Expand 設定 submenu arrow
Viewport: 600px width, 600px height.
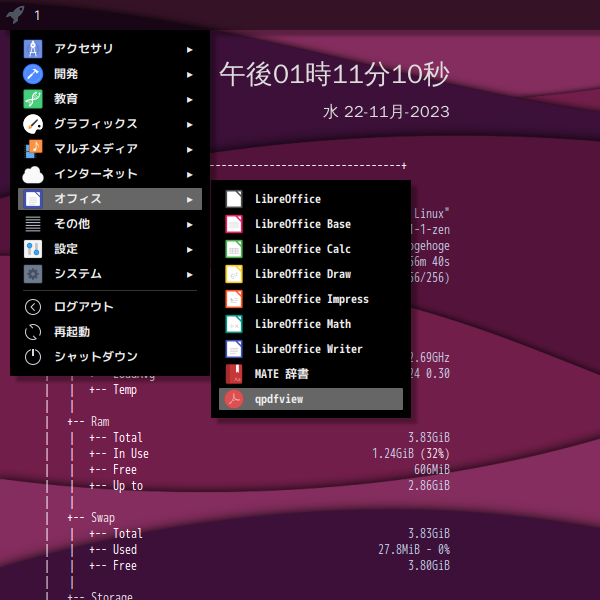click(189, 249)
